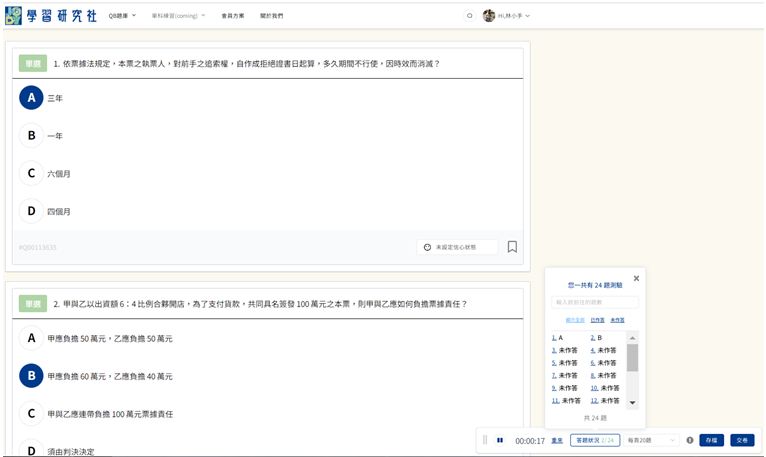
Task: Select option C 六個月 for question 1
Action: [x=31, y=173]
